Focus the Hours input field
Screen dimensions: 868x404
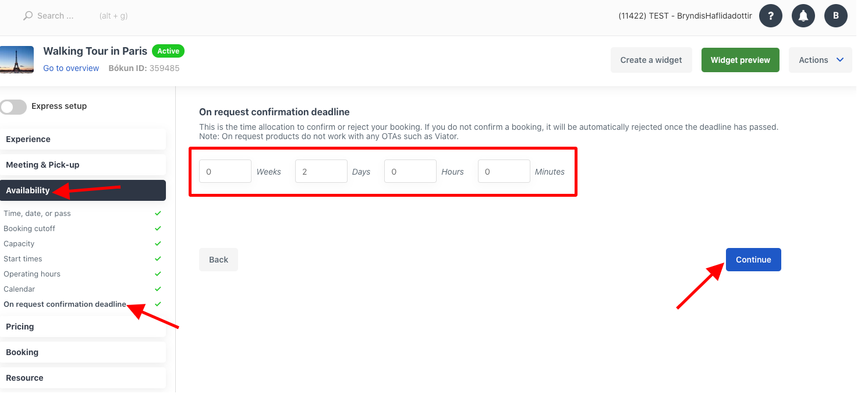410,171
